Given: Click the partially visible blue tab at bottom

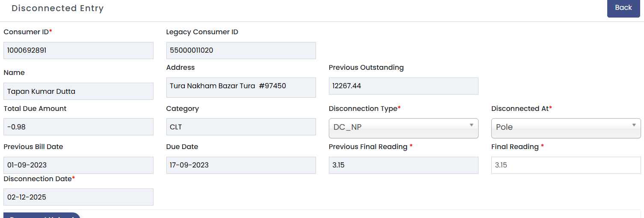Looking at the screenshot, I should click(42, 215).
